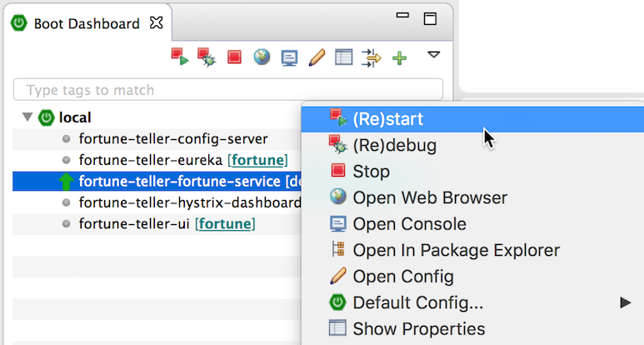Click the Boot Dashboard tab
Viewport: 644px width, 345px height.
point(87,23)
